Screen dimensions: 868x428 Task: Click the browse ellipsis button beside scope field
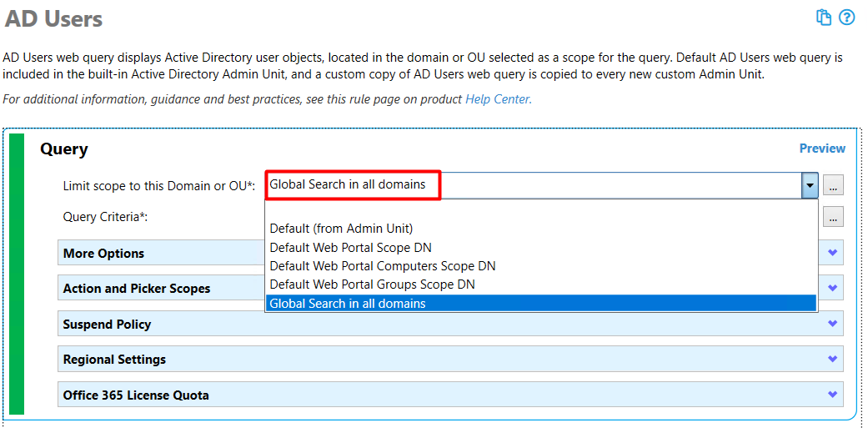[x=833, y=185]
